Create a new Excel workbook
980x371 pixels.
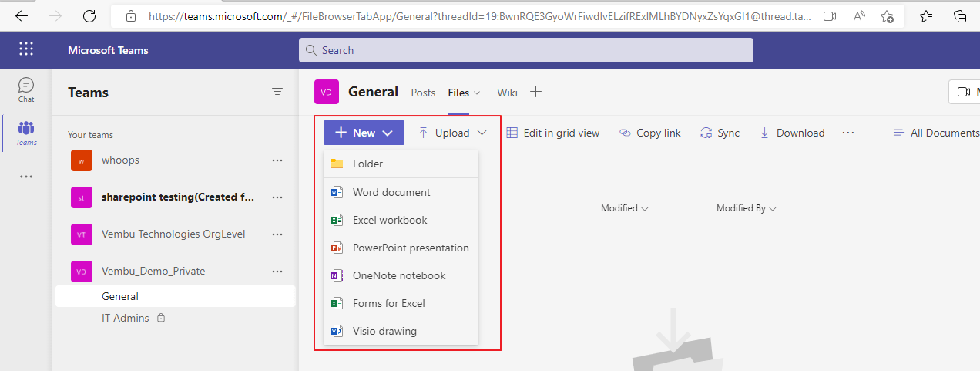[x=401, y=220]
